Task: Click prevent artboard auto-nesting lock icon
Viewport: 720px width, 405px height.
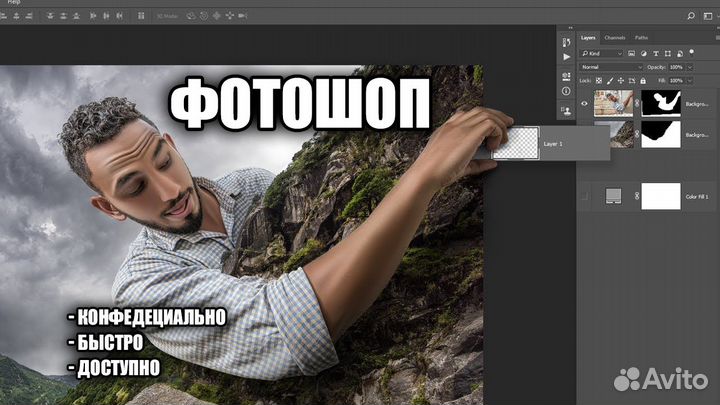Action: (632, 81)
